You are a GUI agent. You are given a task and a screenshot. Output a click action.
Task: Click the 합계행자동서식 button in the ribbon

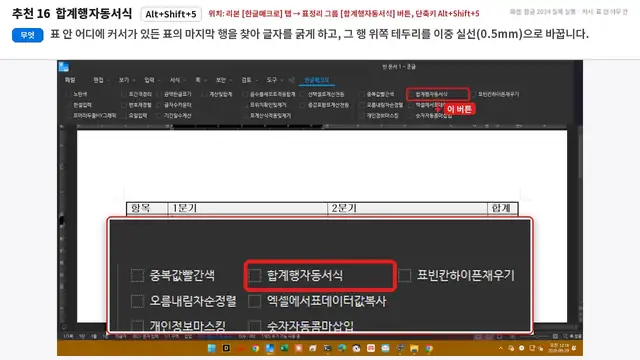coord(437,94)
